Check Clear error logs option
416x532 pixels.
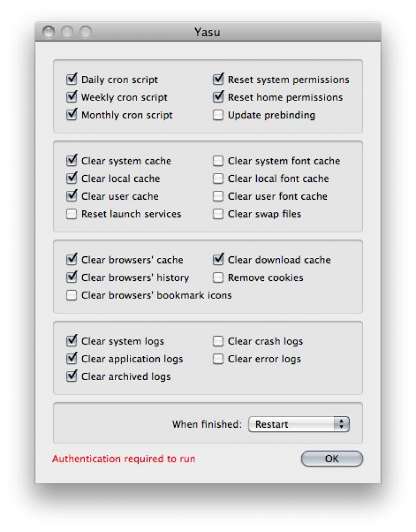(218, 359)
